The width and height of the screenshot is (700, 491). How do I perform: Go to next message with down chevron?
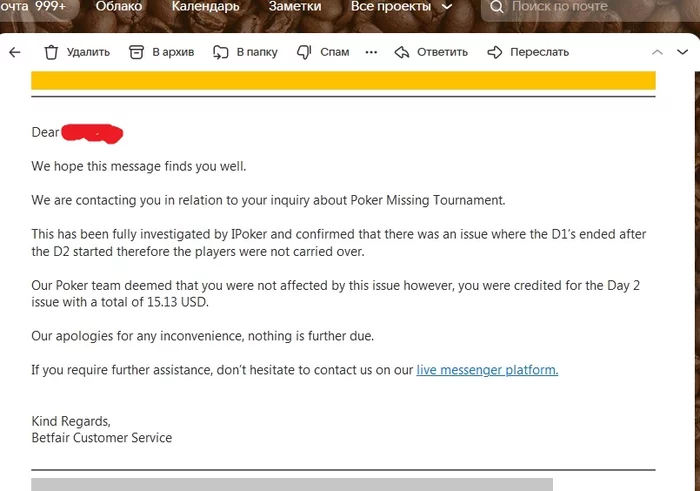(x=682, y=52)
